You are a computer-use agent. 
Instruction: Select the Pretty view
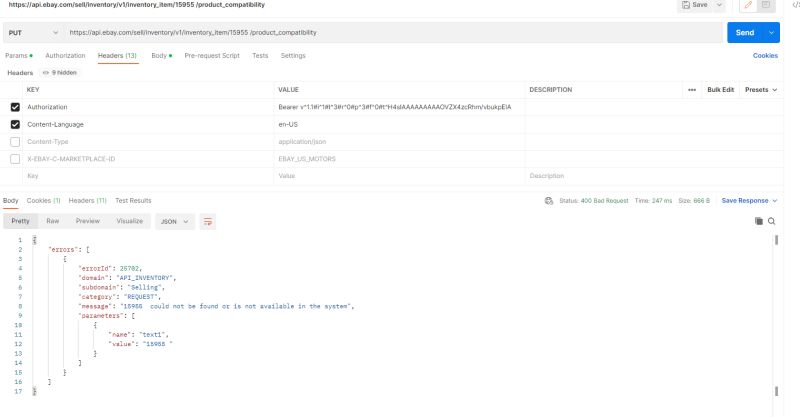pyautogui.click(x=20, y=221)
